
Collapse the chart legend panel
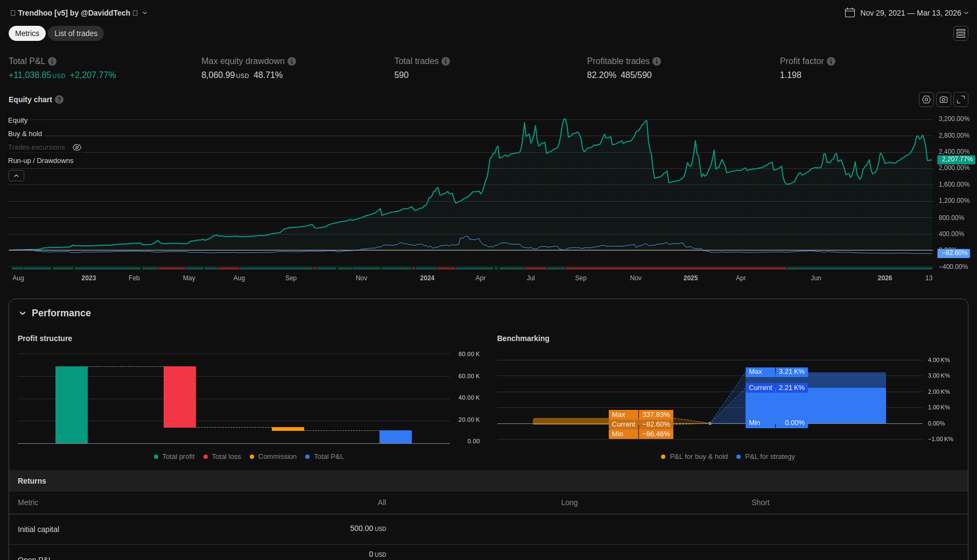pyautogui.click(x=16, y=176)
